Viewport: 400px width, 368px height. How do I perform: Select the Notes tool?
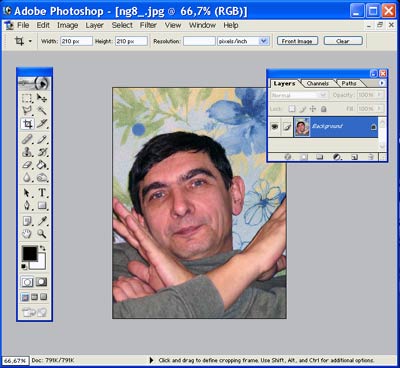(27, 221)
